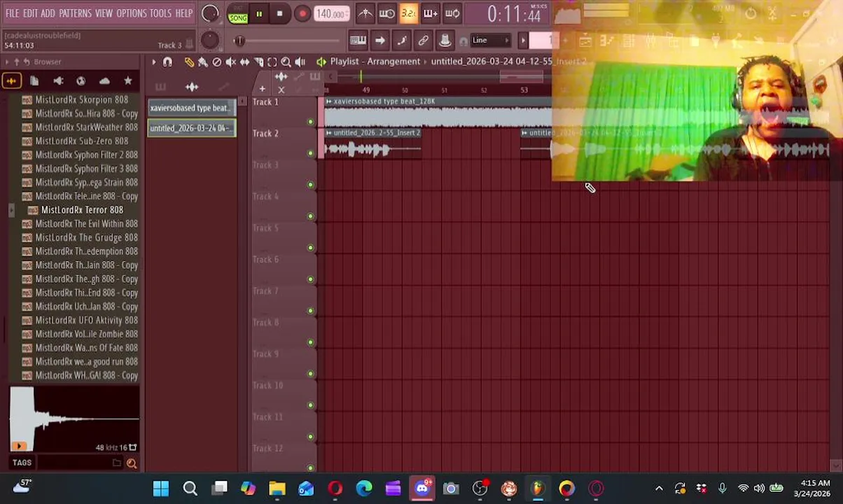Mute Track 3 with its green dot
This screenshot has width=843, height=504.
point(310,185)
